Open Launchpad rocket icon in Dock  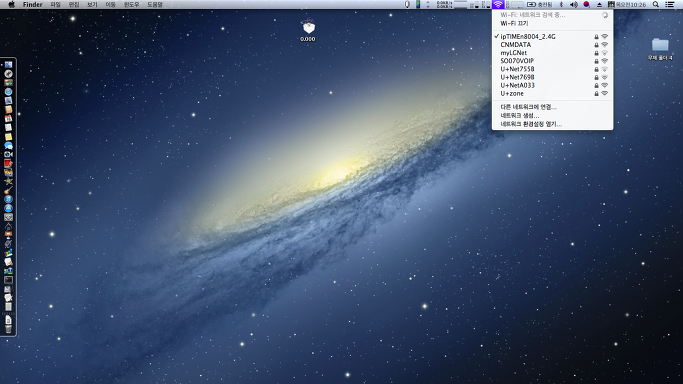coord(8,74)
